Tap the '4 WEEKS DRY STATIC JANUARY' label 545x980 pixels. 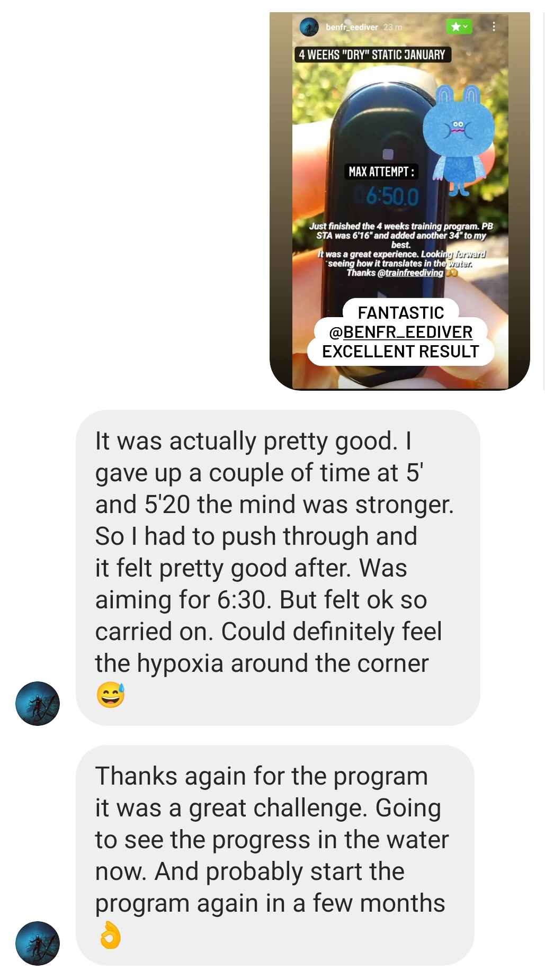click(372, 55)
